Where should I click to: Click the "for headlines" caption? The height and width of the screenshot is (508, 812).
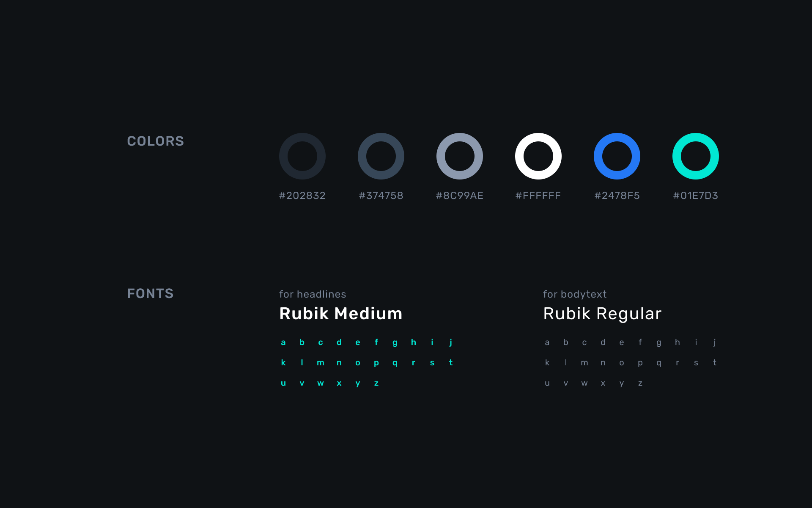pos(313,294)
